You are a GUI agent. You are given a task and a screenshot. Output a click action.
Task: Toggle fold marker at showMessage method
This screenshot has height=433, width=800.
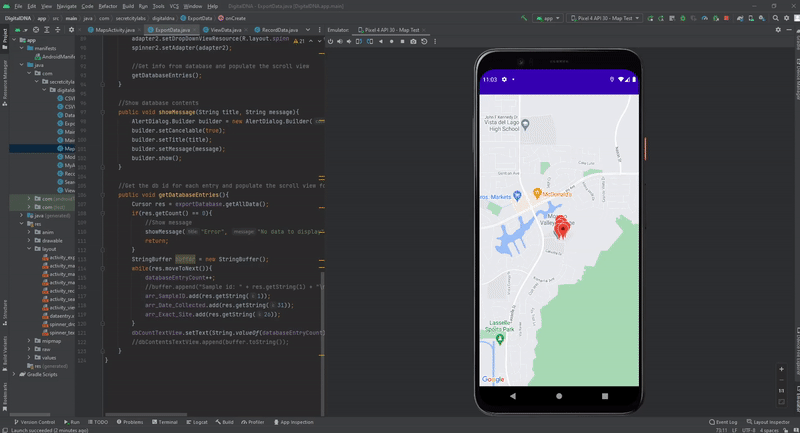coord(103,112)
